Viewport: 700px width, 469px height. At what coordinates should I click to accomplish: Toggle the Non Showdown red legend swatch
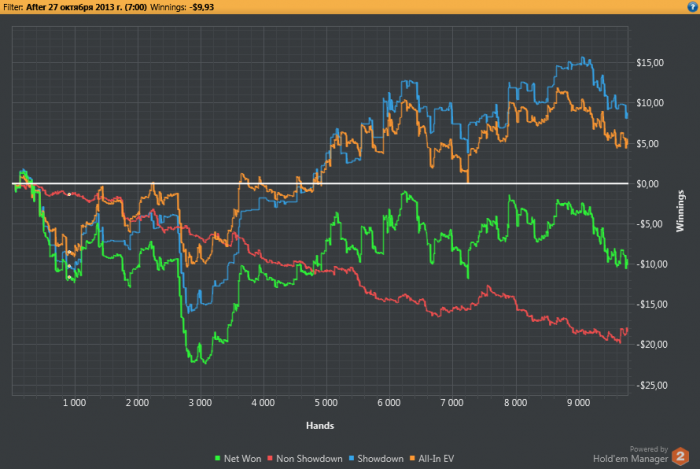270,458
